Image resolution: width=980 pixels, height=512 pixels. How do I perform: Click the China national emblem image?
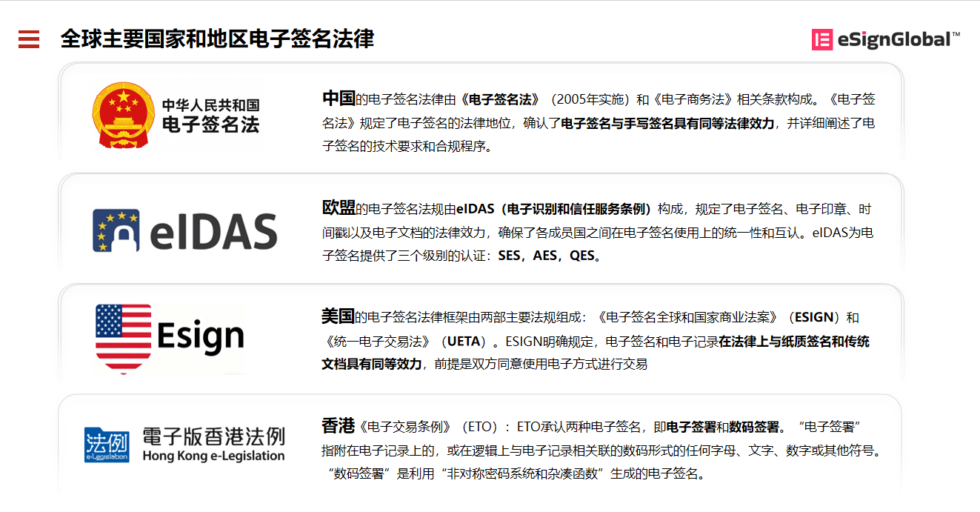[122, 116]
